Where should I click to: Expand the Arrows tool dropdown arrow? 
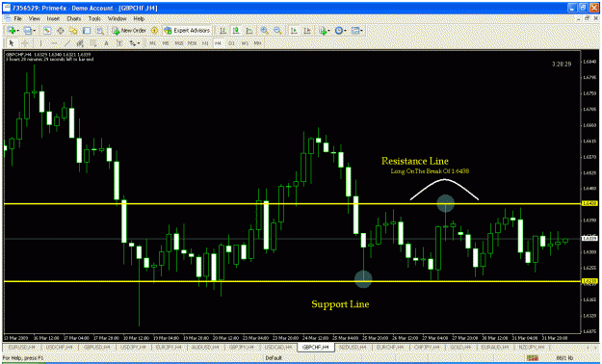click(x=139, y=43)
